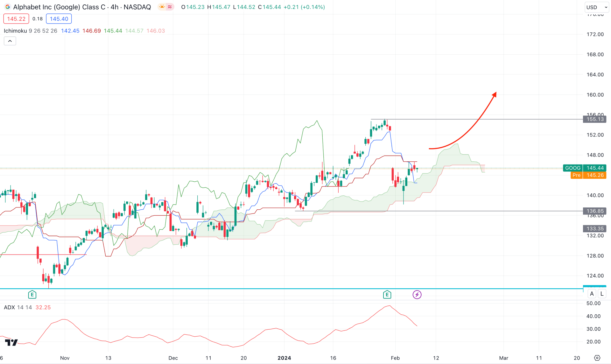Click the purple lightning event marker
This screenshot has width=611, height=364.
point(417,295)
